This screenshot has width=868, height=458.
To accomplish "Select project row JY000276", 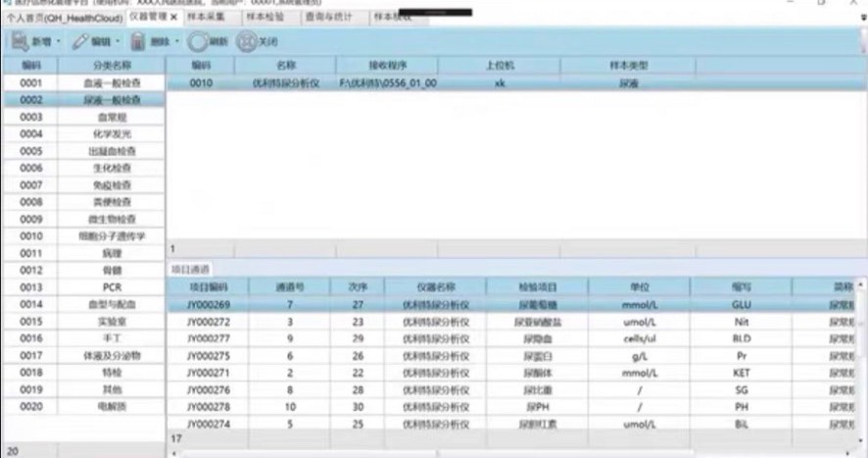I will tap(512, 390).
